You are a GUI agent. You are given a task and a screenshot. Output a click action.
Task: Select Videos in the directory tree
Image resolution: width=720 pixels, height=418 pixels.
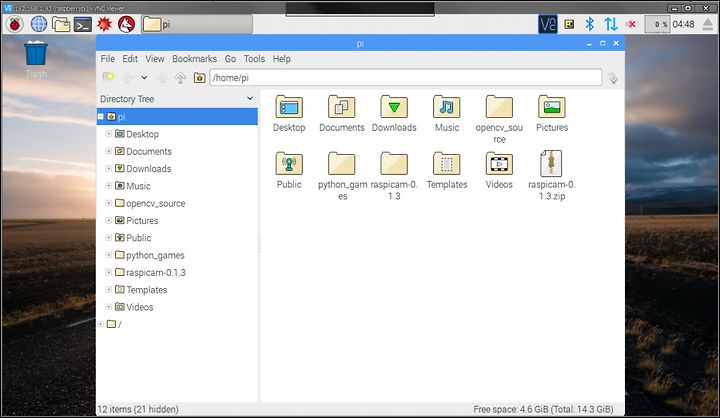coord(140,307)
